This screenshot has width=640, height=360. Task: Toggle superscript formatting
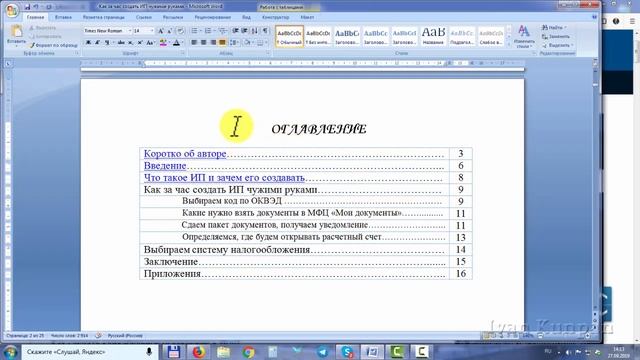[140, 42]
